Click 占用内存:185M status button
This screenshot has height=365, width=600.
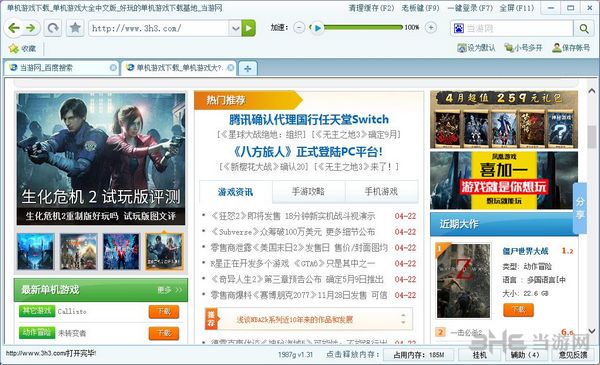[x=419, y=355]
